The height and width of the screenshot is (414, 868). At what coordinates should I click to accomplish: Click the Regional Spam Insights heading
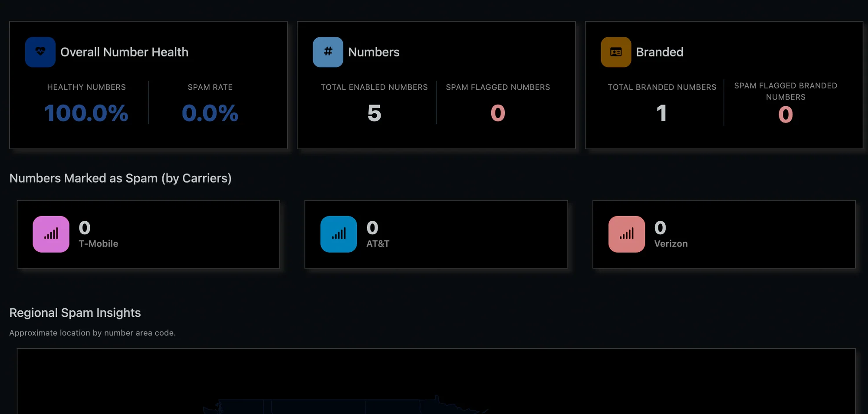[75, 313]
